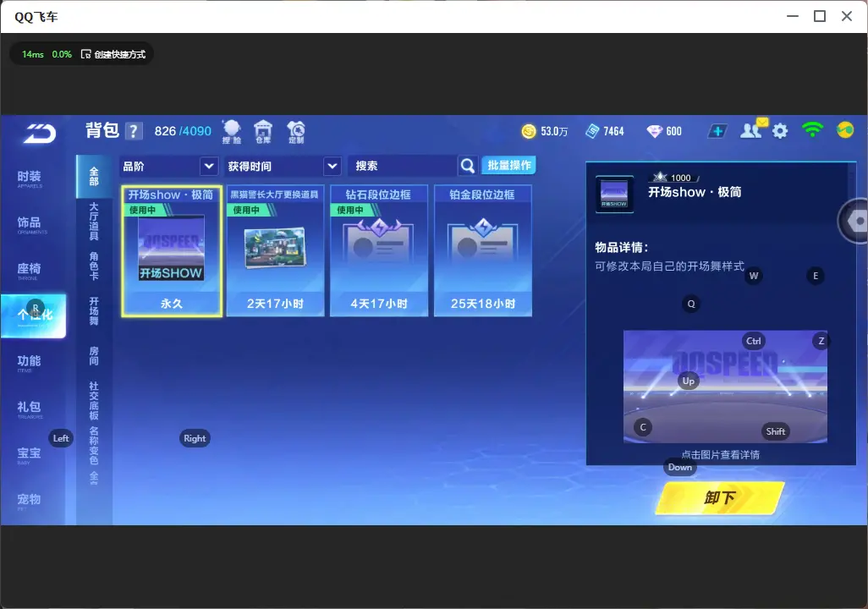
Task: Select the 礼包 treasure category
Action: tap(30, 409)
